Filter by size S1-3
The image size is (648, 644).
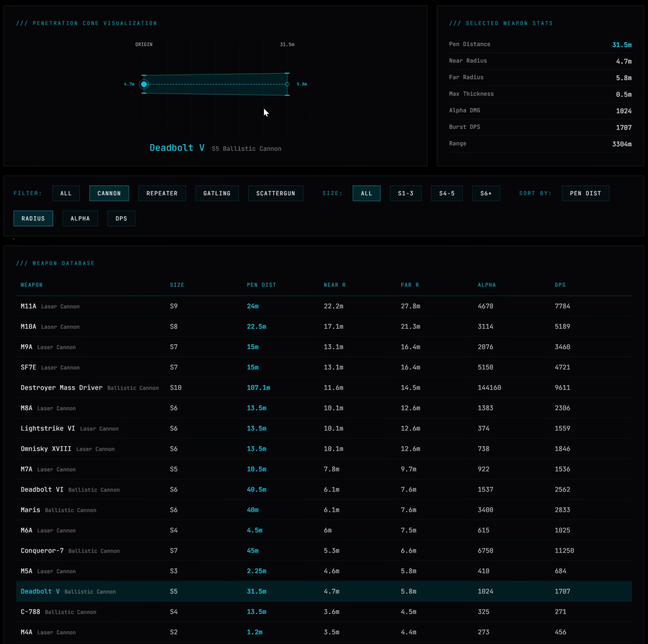pos(406,193)
